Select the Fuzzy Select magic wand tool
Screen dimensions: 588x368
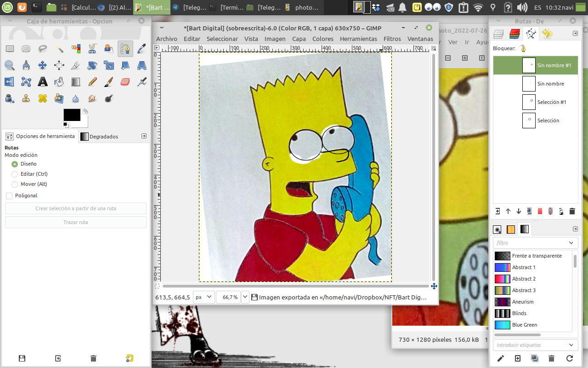click(x=59, y=48)
